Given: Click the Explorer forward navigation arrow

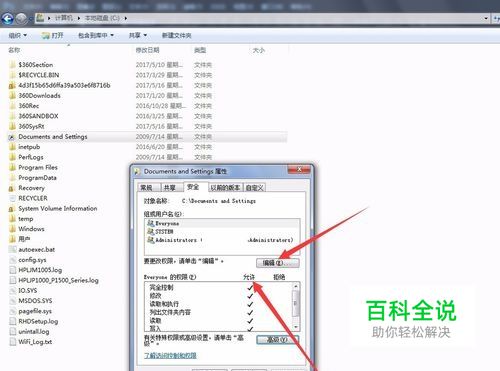Looking at the screenshot, I should (21, 19).
